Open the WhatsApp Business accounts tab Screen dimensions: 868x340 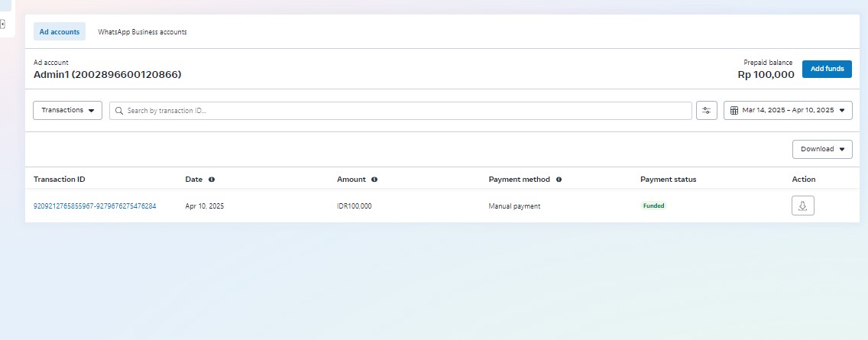pyautogui.click(x=142, y=32)
